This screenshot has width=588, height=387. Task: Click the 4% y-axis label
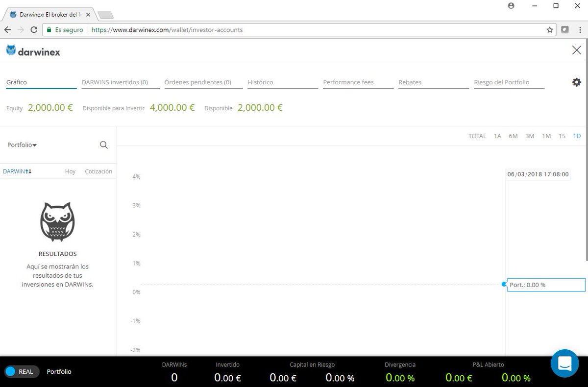(x=136, y=176)
